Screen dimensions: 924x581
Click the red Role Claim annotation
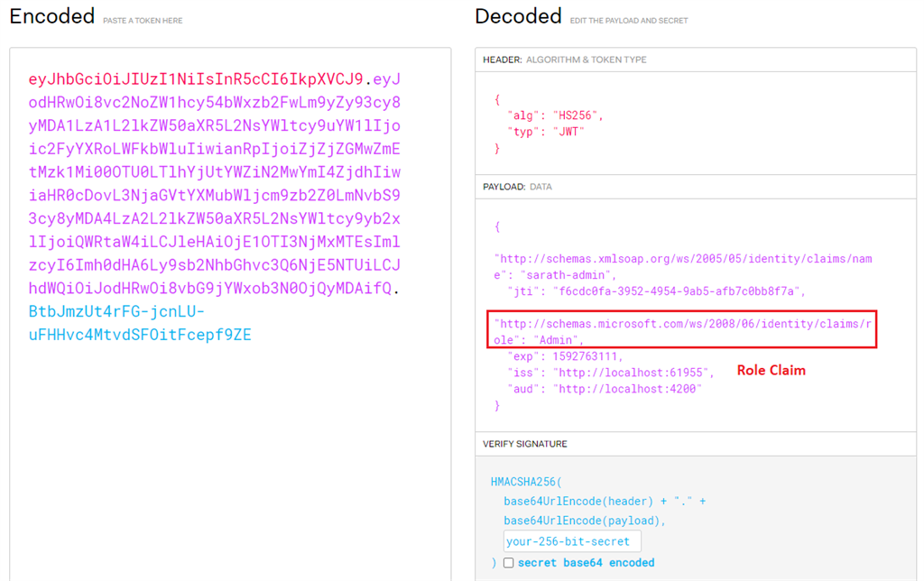(x=771, y=370)
